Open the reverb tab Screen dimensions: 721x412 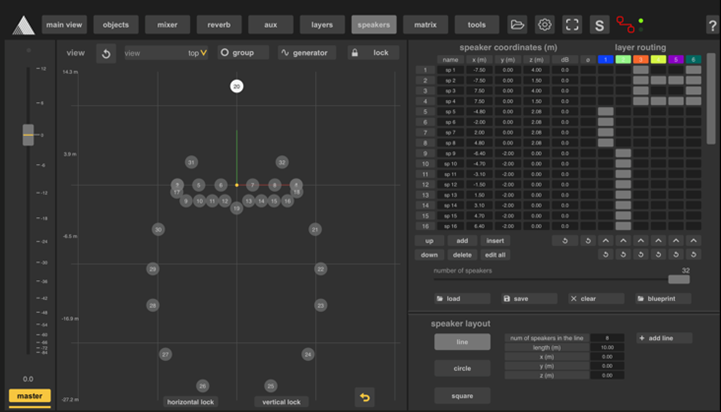(x=218, y=24)
